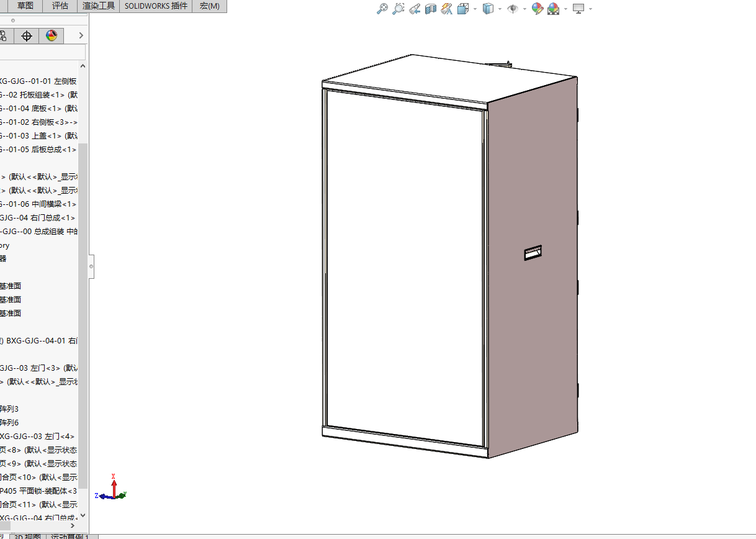
Task: Select the 阵列6 pattern feature
Action: [x=9, y=423]
